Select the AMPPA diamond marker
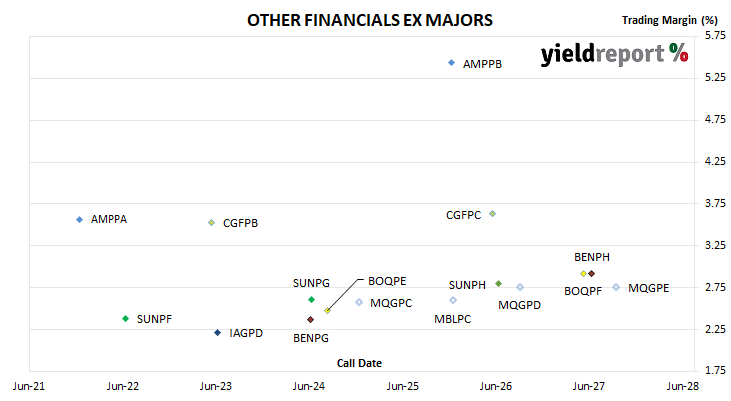 (80, 219)
